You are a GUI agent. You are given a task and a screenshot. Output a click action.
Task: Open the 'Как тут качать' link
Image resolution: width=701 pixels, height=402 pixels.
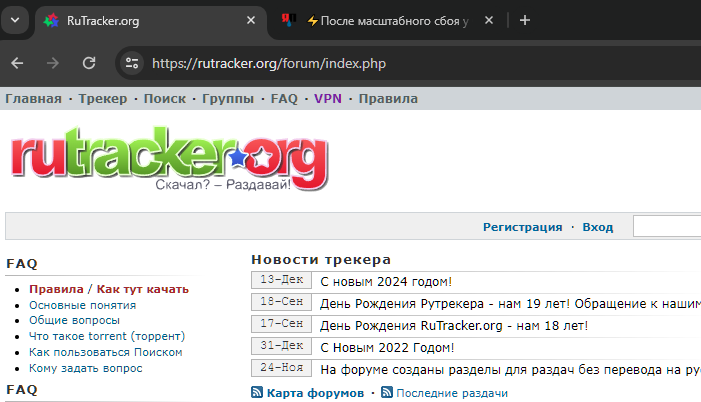(143, 289)
